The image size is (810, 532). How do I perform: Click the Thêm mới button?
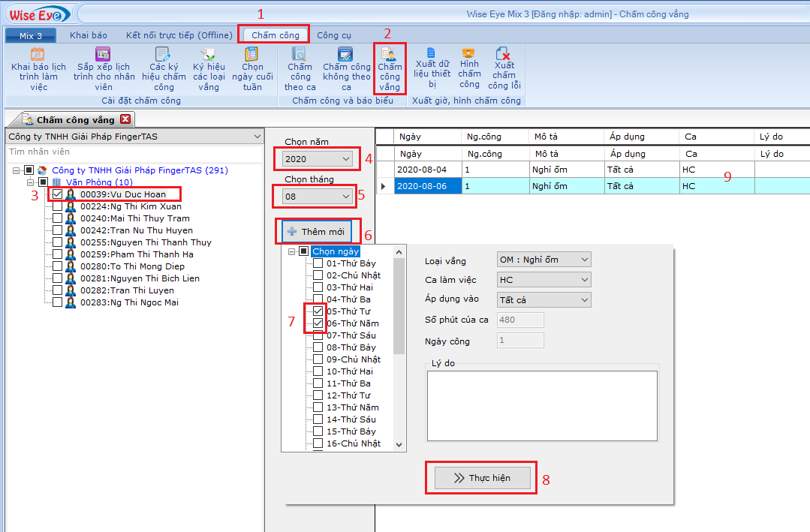[x=316, y=232]
